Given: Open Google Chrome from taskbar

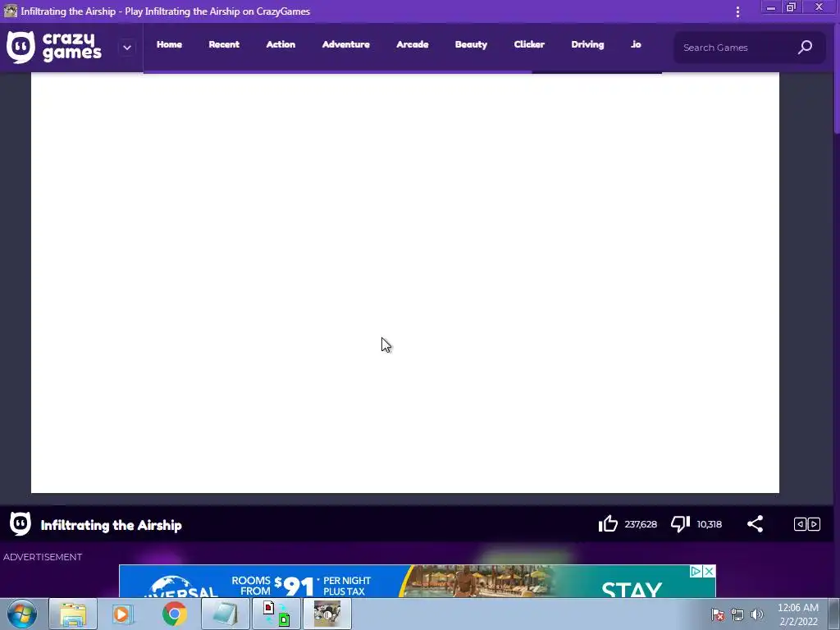Looking at the screenshot, I should point(174,614).
